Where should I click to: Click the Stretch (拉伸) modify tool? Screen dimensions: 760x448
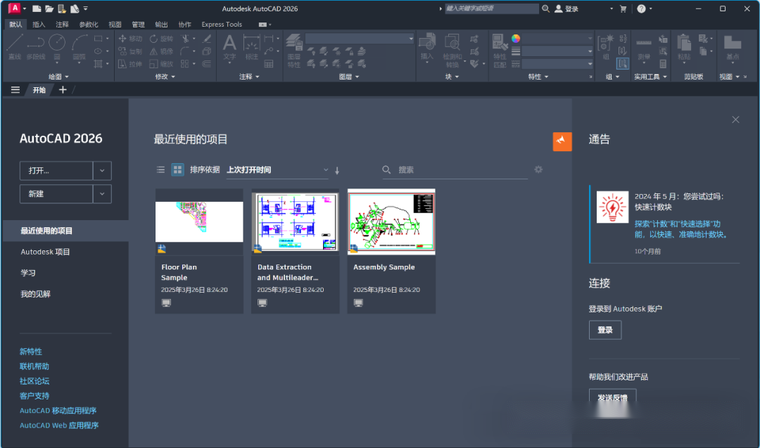click(x=130, y=64)
